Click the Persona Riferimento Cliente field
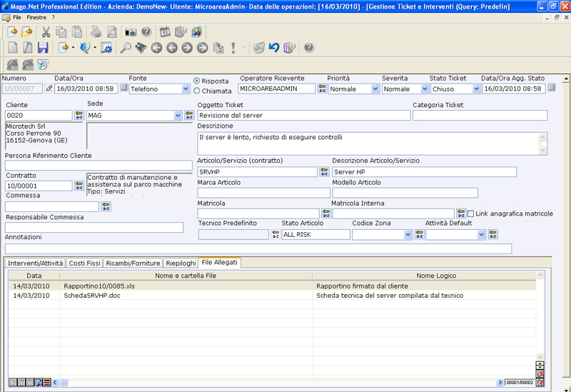571x392 pixels. [98, 166]
